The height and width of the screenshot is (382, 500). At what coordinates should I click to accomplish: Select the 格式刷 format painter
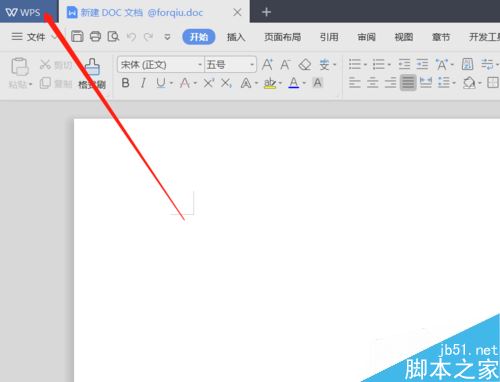[92, 74]
